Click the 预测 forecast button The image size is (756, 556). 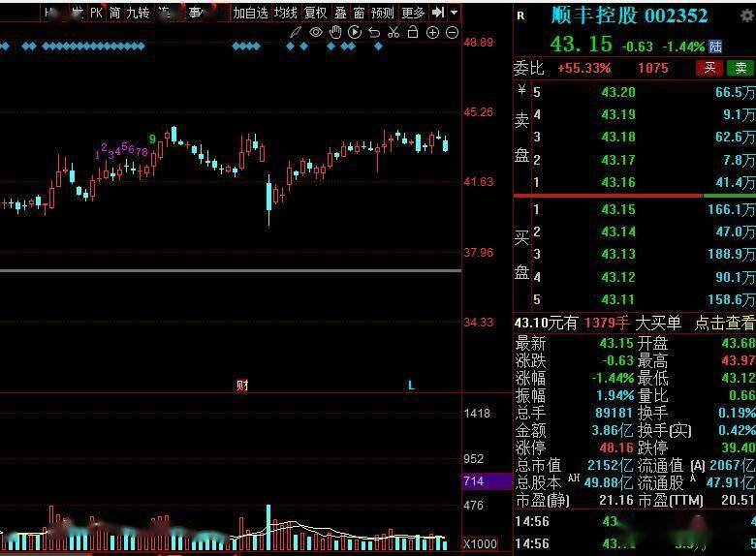tap(383, 13)
